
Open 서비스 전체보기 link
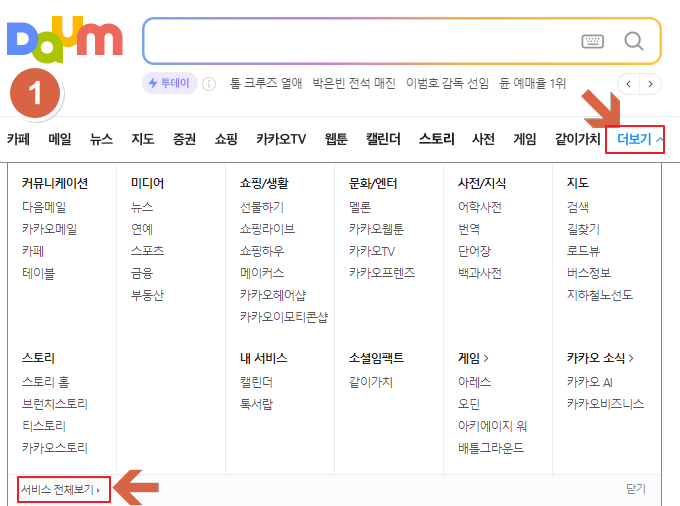coord(61,490)
